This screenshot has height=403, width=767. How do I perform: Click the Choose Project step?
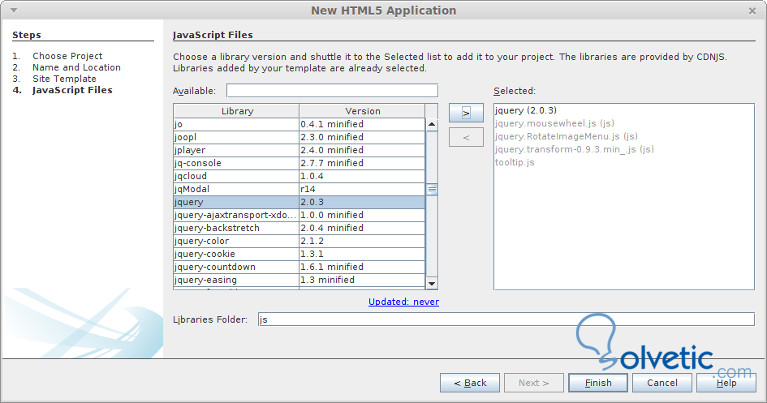coord(68,56)
